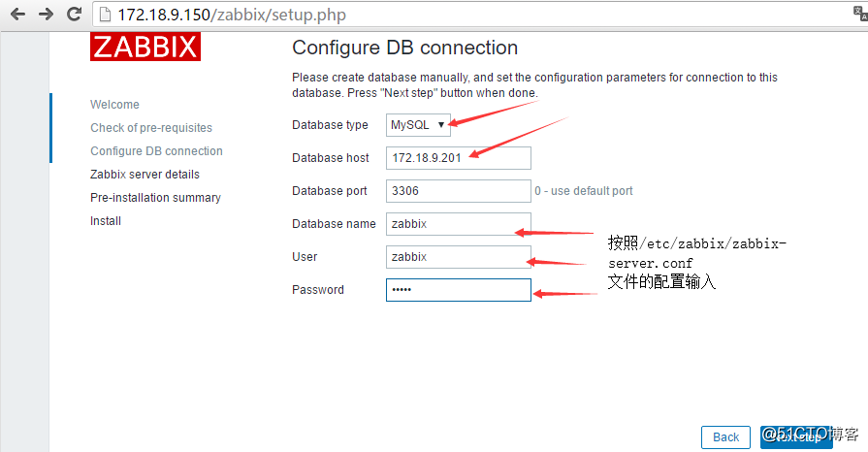
Task: Click the browser back arrow
Action: [17, 14]
